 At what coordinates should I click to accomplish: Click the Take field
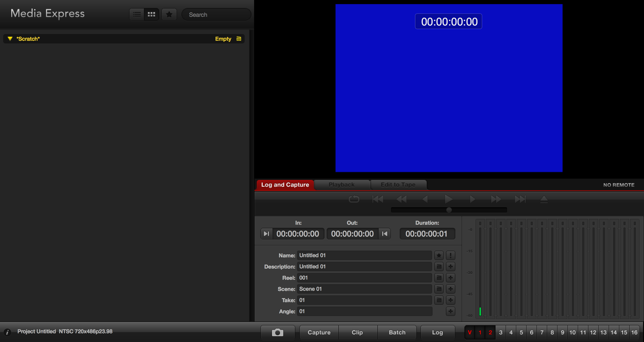point(364,300)
